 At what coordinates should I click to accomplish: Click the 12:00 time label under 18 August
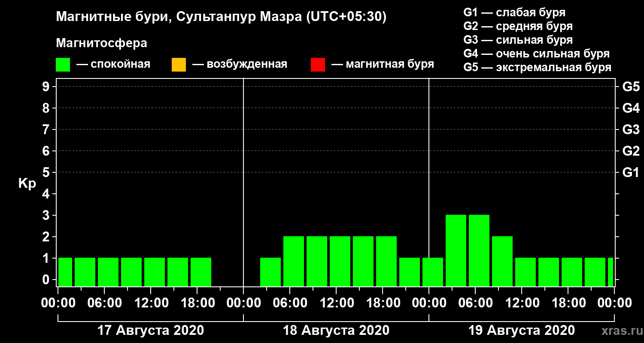tap(336, 303)
